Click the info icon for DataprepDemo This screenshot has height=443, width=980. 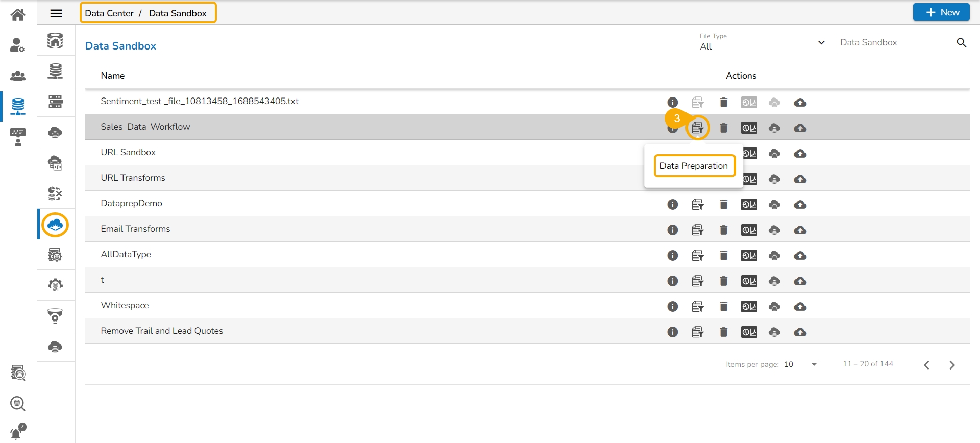(x=673, y=205)
